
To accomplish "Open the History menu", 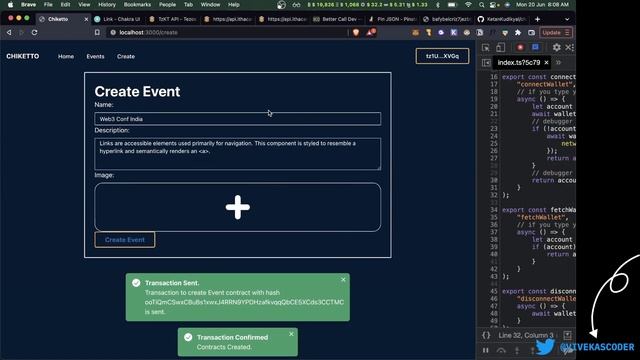I will (x=107, y=4).
